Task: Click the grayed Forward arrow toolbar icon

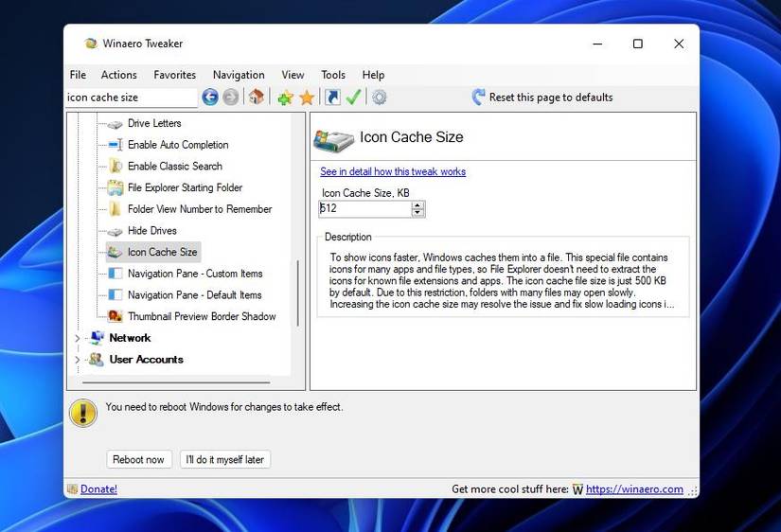Action: point(230,98)
